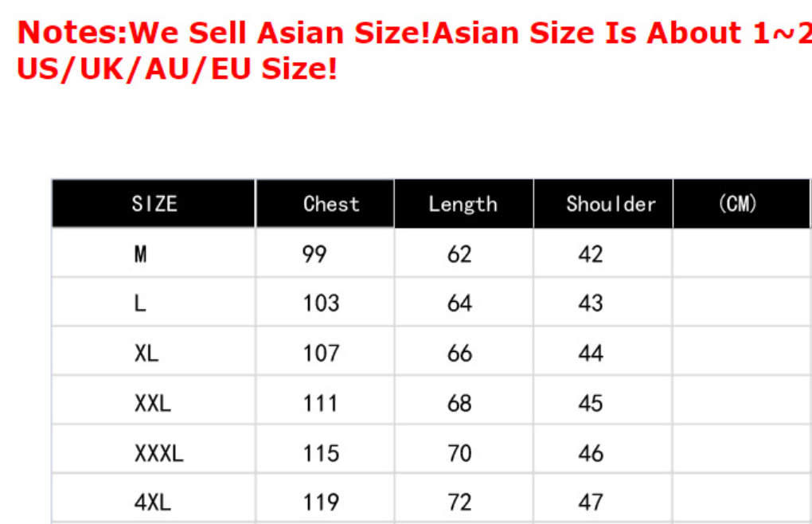Click shoulder value 46 for size XXXL

[590, 453]
